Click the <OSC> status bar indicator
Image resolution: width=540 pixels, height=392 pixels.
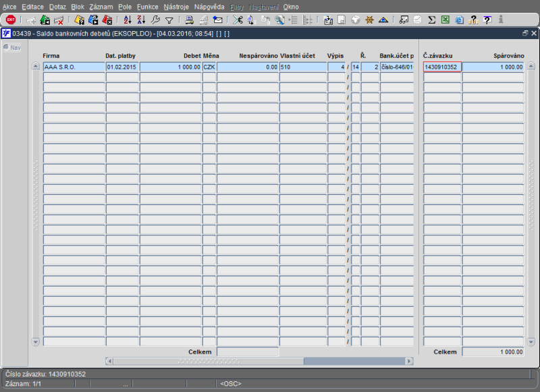coord(231,384)
